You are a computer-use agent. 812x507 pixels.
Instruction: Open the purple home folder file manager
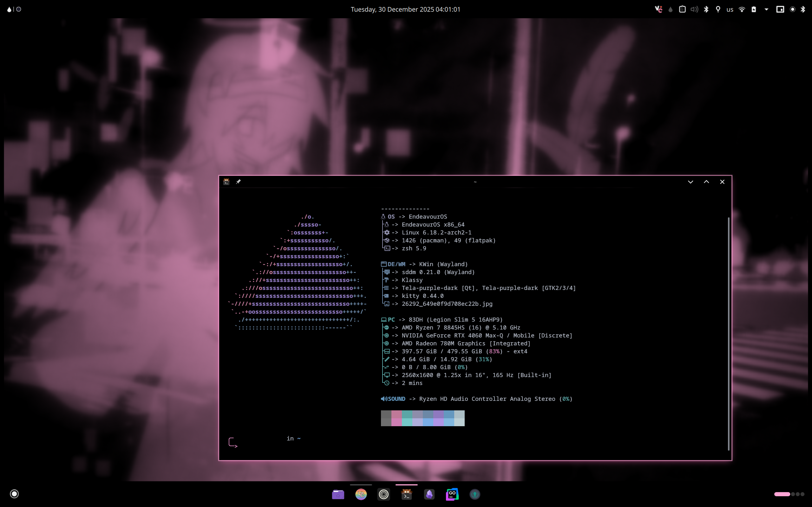[x=338, y=494]
